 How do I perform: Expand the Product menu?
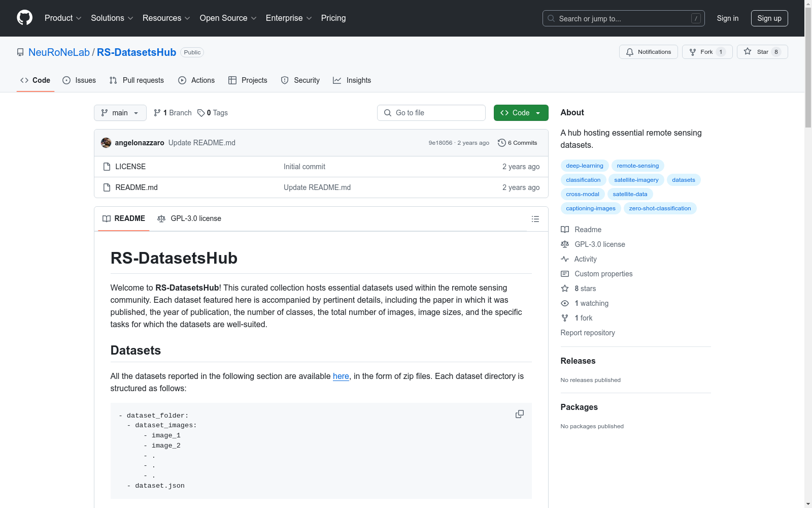click(x=63, y=18)
